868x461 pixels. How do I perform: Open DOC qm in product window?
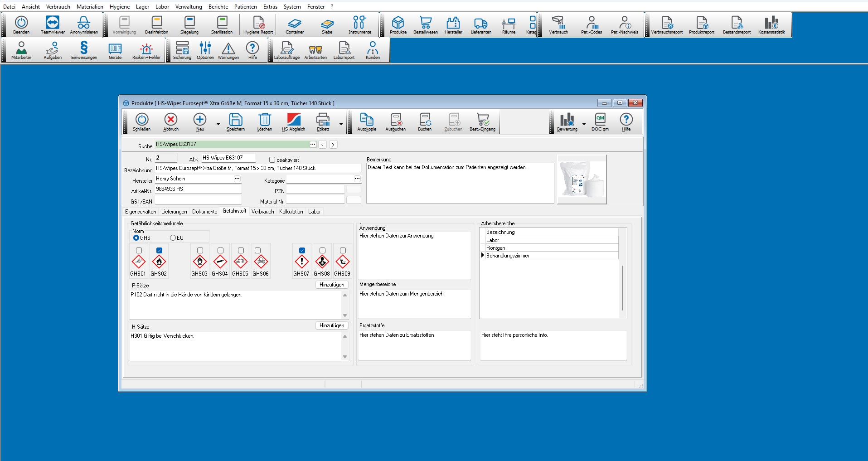tap(600, 121)
